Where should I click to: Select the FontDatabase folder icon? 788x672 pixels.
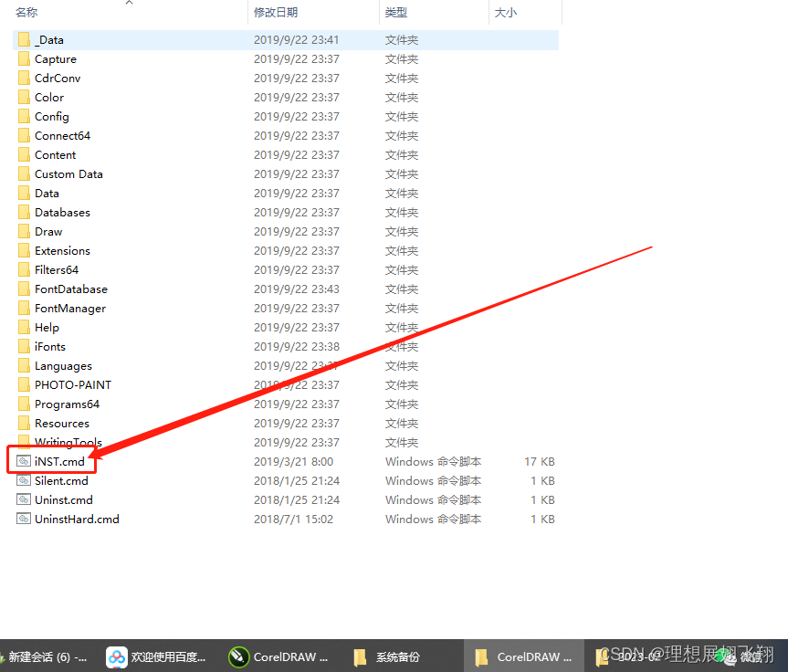[x=24, y=289]
